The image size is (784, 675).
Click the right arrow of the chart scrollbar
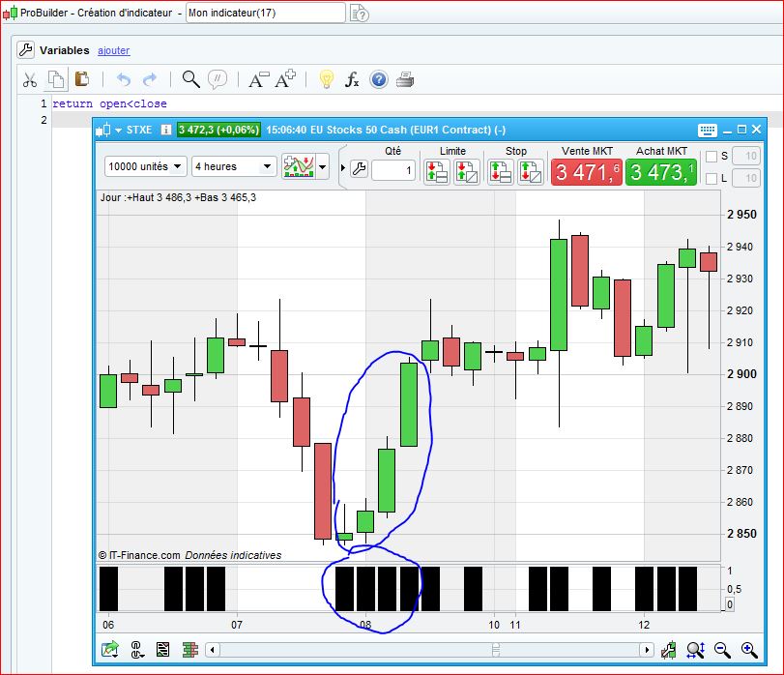tap(647, 650)
